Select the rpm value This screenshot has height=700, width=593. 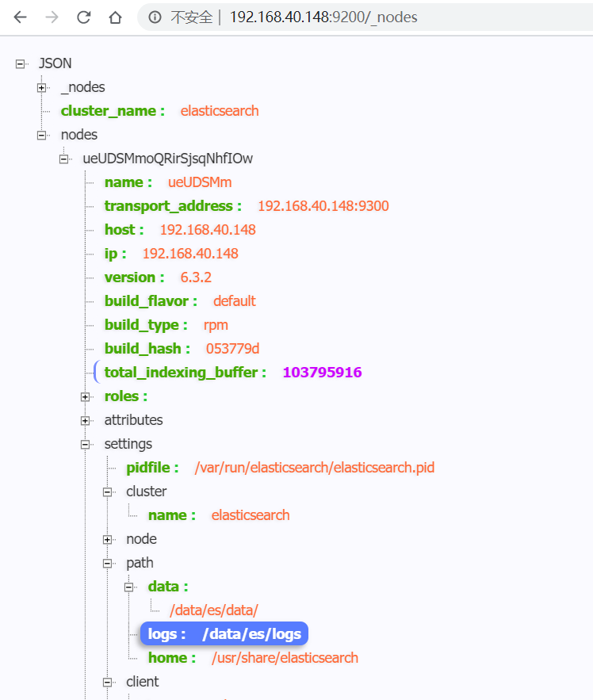coord(216,325)
